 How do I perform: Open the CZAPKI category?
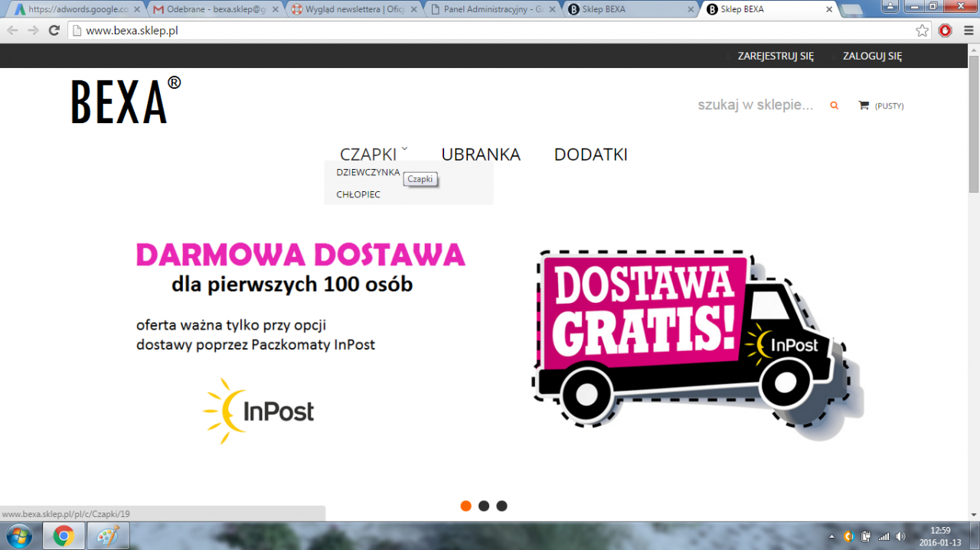[x=368, y=155]
